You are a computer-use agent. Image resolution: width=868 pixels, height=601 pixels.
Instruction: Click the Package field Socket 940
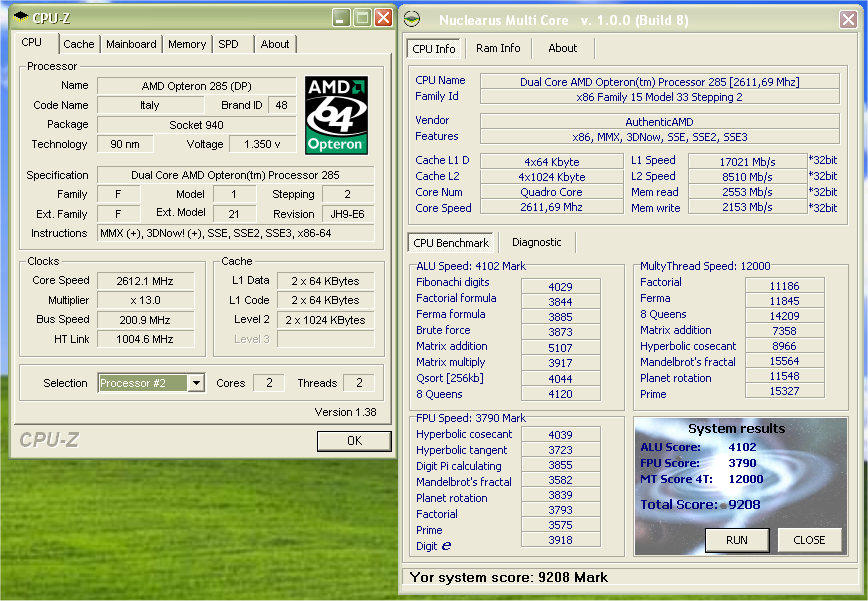click(197, 125)
